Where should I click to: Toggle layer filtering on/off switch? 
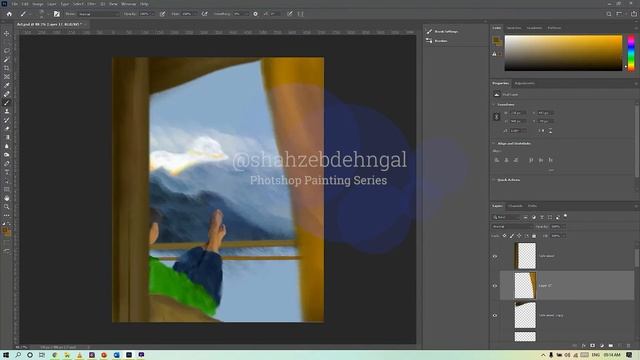click(565, 216)
